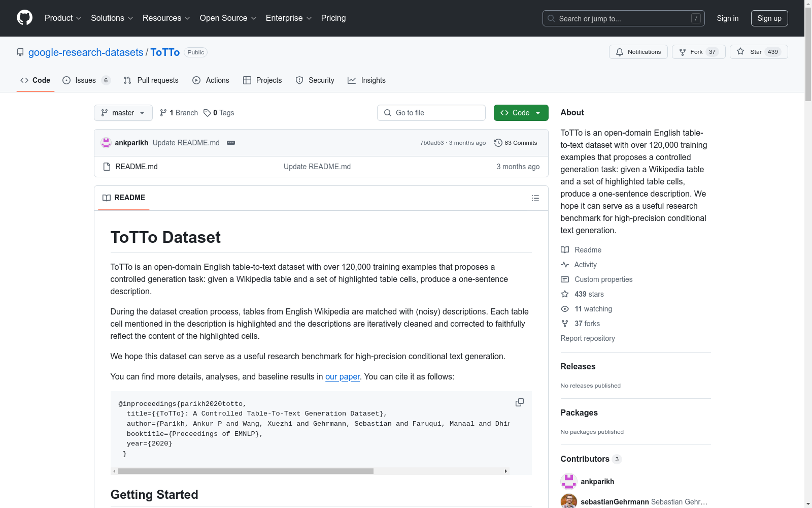Image resolution: width=812 pixels, height=508 pixels.
Task: Open the Security tab
Action: pyautogui.click(x=315, y=80)
